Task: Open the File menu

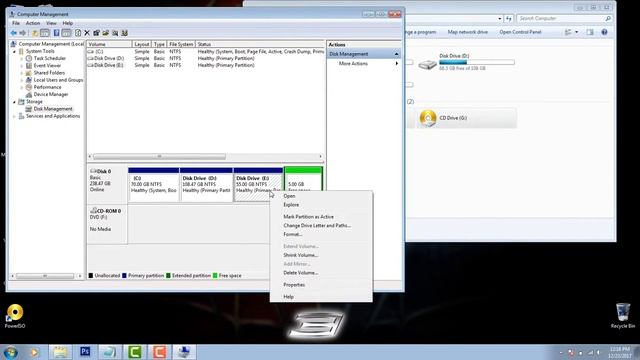Action: coord(16,23)
